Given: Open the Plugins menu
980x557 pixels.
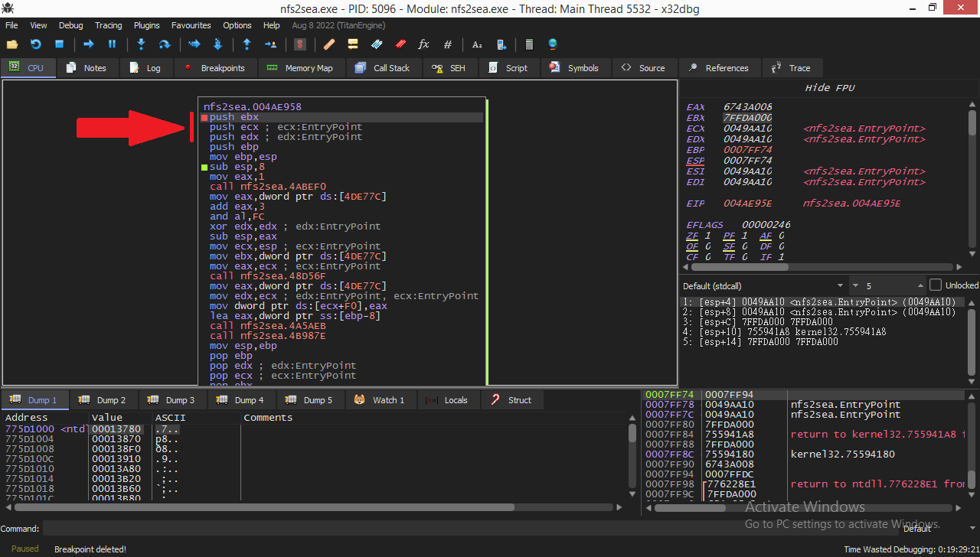Looking at the screenshot, I should pyautogui.click(x=147, y=25).
